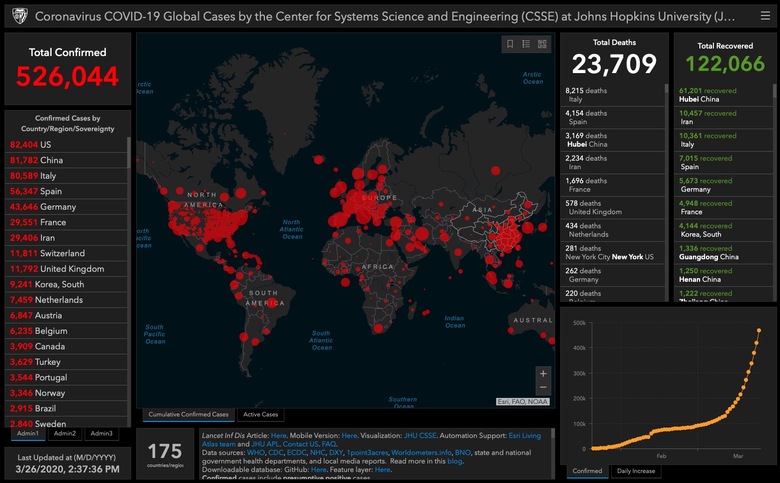
Task: Select the 80,589 Italy row
Action: (x=66, y=176)
